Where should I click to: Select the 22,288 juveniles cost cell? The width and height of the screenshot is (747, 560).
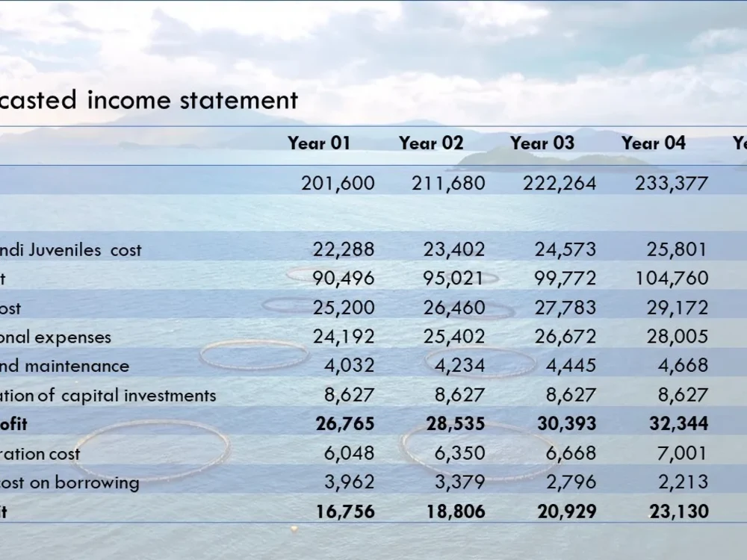pyautogui.click(x=344, y=249)
